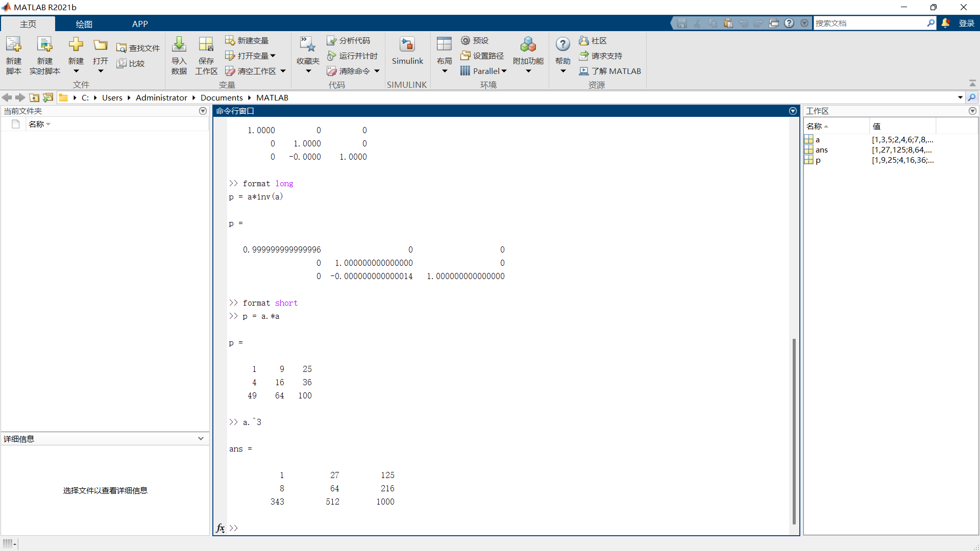The height and width of the screenshot is (551, 980).
Task: Open the 当前文件夹 panel actions menu
Action: [x=203, y=111]
